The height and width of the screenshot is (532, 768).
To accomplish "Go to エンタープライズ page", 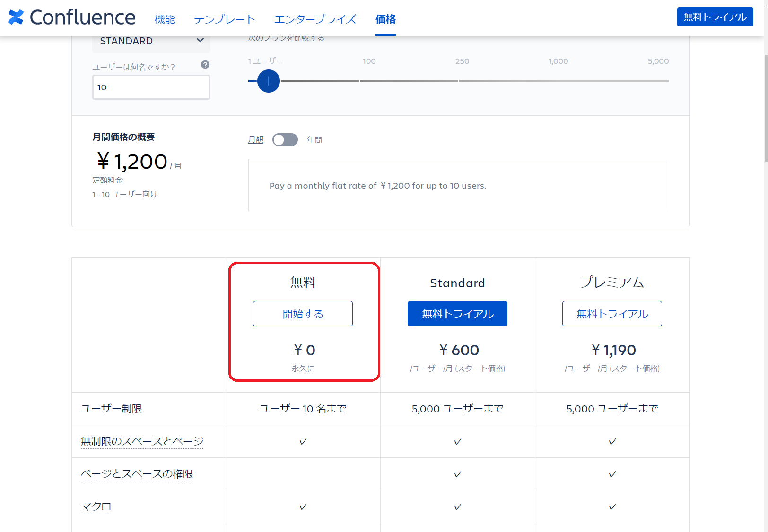I will click(x=315, y=19).
